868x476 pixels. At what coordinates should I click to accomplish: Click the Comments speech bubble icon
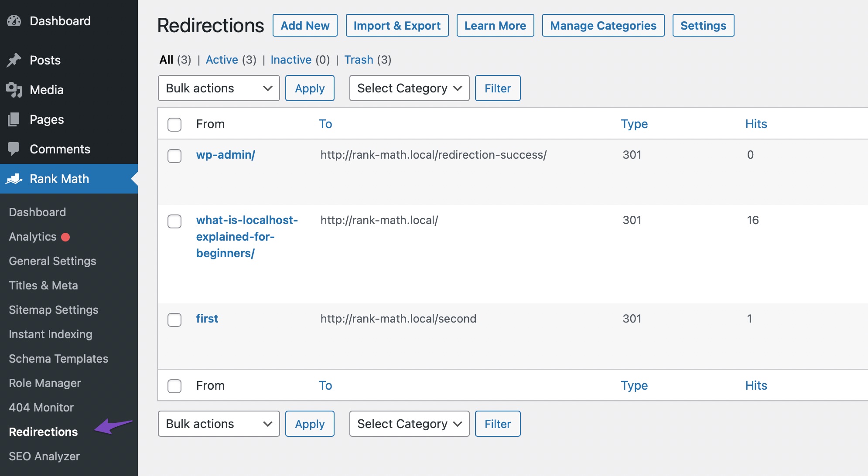click(14, 149)
